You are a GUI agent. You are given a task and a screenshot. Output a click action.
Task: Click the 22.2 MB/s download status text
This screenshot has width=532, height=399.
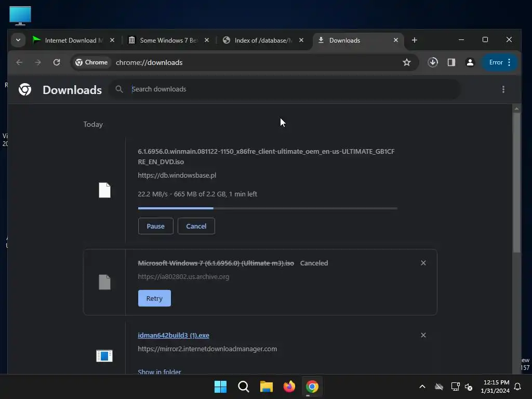pos(197,194)
